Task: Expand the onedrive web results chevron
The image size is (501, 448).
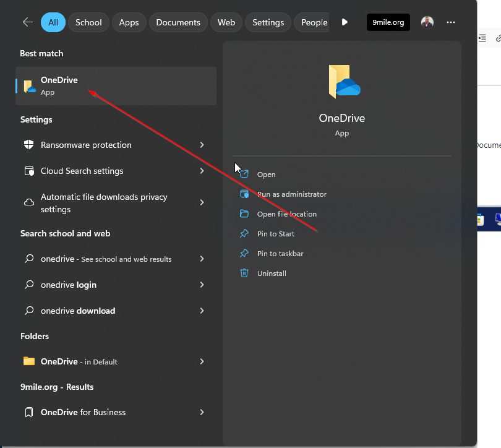Action: pos(202,259)
